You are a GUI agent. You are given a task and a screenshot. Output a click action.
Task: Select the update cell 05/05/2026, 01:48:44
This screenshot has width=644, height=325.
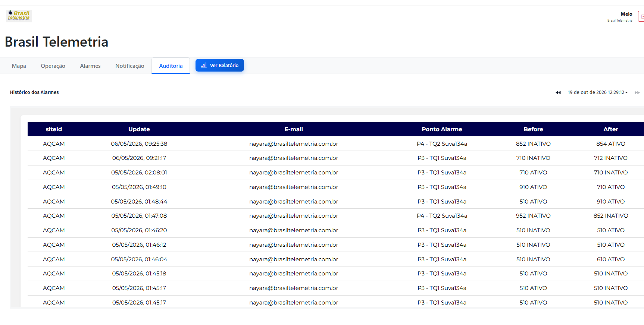click(x=139, y=202)
